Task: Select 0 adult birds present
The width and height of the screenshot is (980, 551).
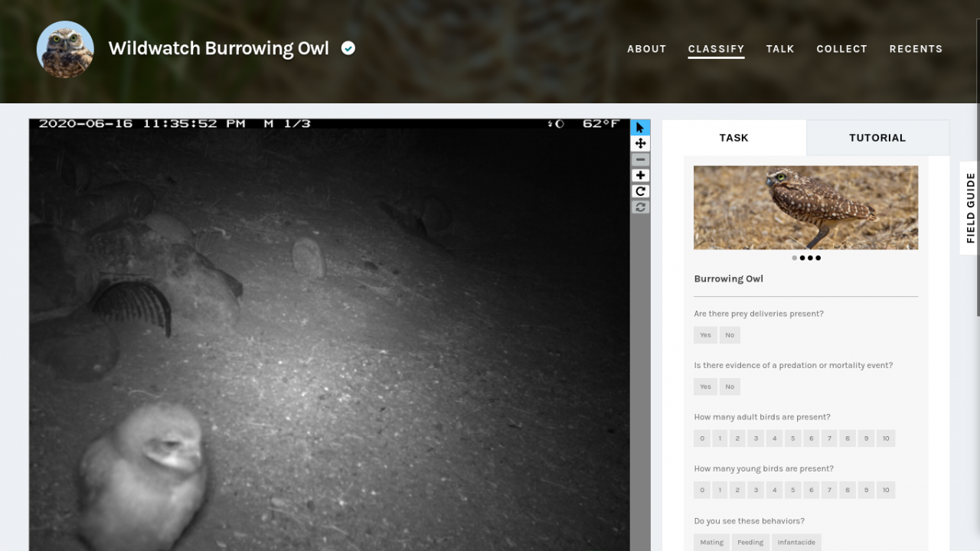Action: coord(702,439)
